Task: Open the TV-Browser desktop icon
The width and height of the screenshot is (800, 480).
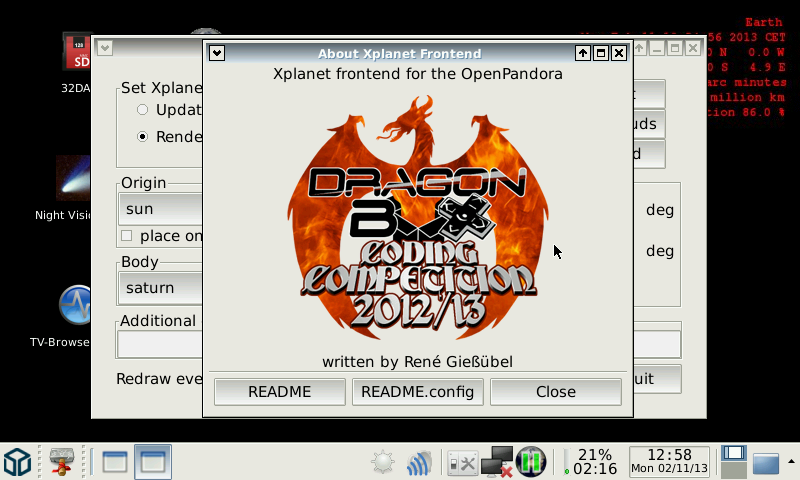Action: 75,307
